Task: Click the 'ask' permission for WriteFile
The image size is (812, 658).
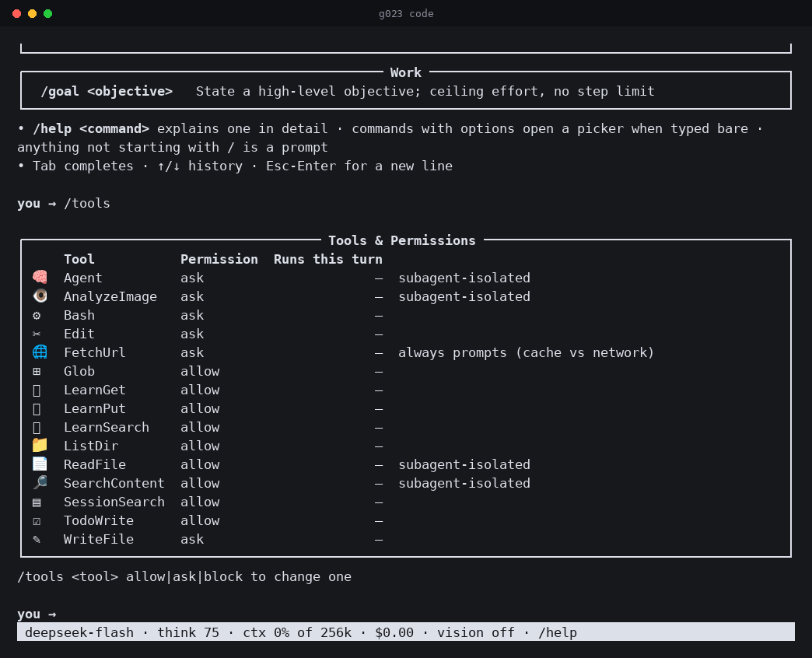Action: (x=192, y=539)
